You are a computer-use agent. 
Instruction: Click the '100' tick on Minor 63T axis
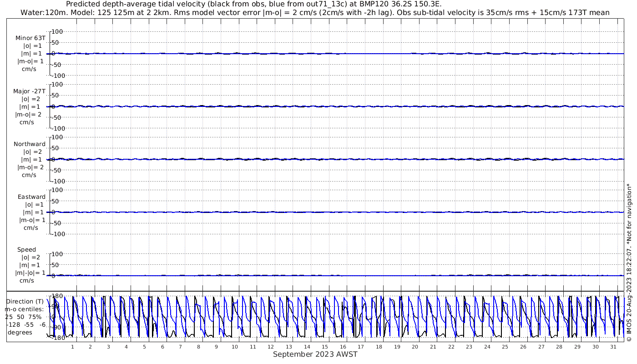pos(58,31)
